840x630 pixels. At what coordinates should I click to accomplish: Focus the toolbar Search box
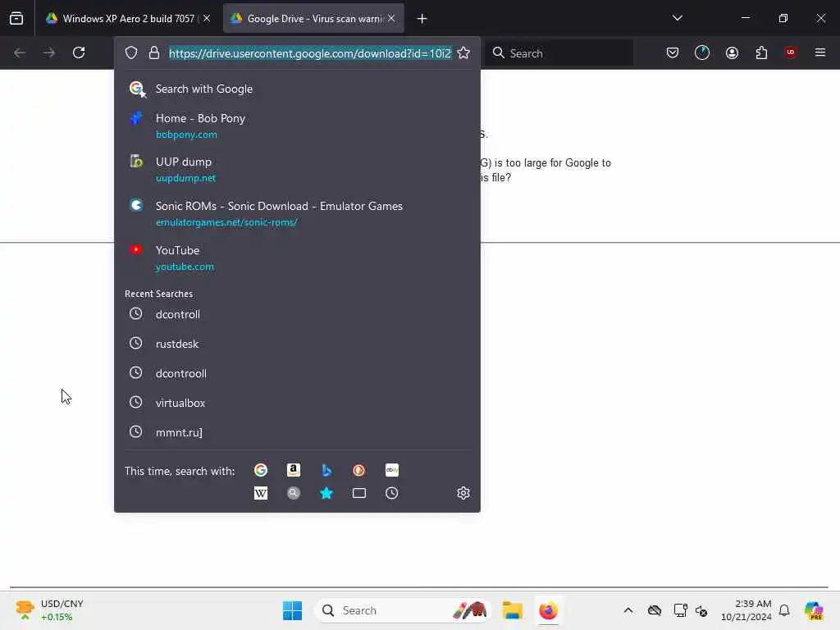[x=559, y=53]
